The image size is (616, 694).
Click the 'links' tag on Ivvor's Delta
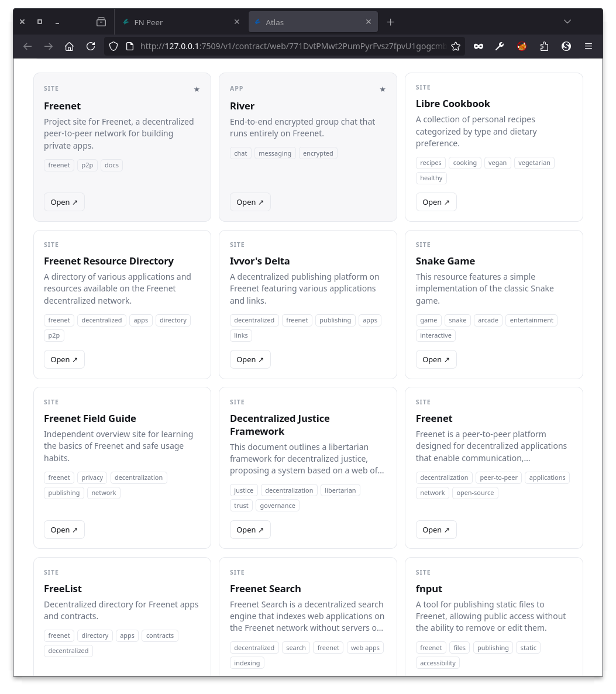coord(241,335)
